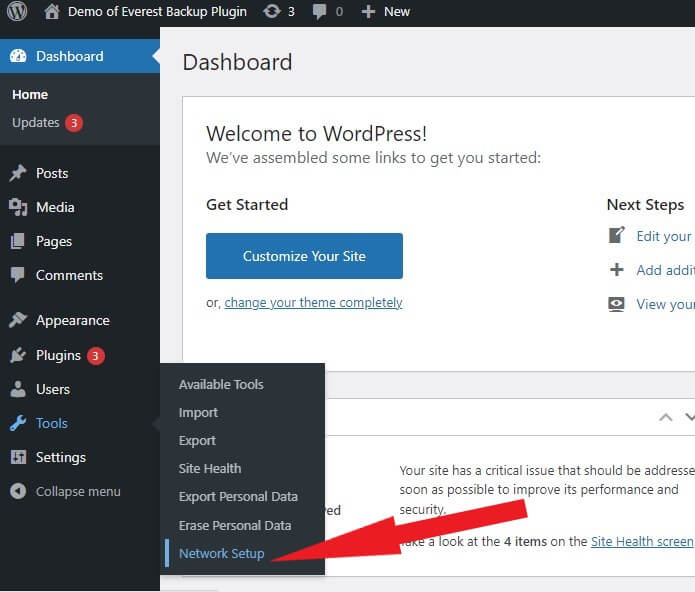This screenshot has width=695, height=592.
Task: Click the Welcome to WordPress! heading
Action: coord(316,133)
